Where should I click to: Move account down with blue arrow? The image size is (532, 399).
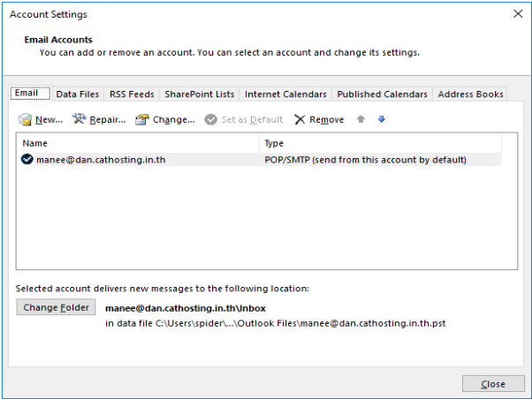coord(382,119)
